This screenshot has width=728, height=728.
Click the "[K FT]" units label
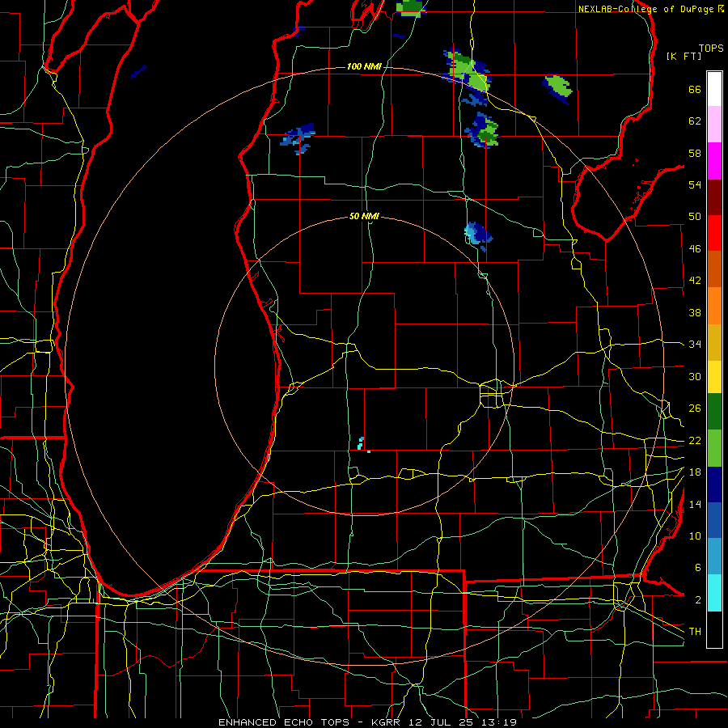coord(684,56)
